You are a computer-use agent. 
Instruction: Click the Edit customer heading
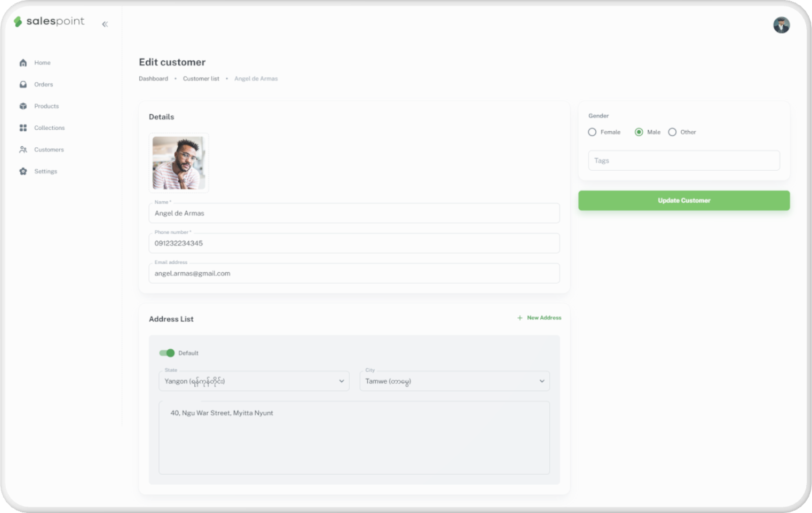(172, 62)
